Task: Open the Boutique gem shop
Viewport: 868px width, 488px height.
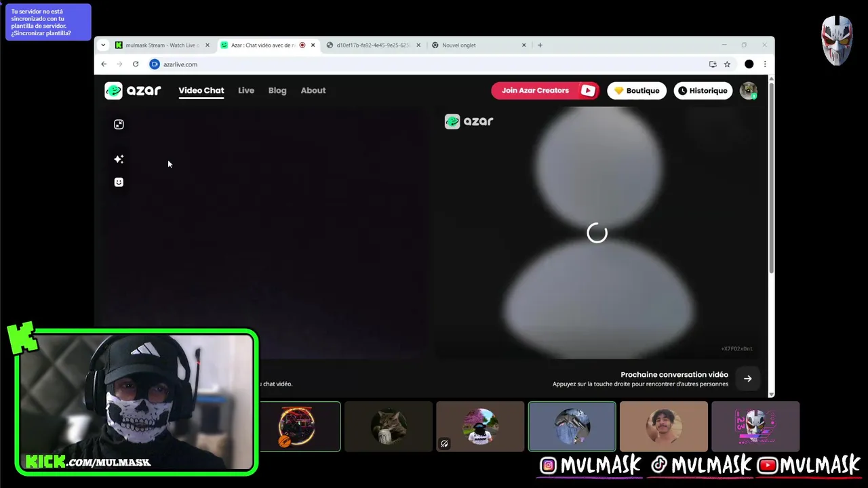Action: pyautogui.click(x=637, y=90)
